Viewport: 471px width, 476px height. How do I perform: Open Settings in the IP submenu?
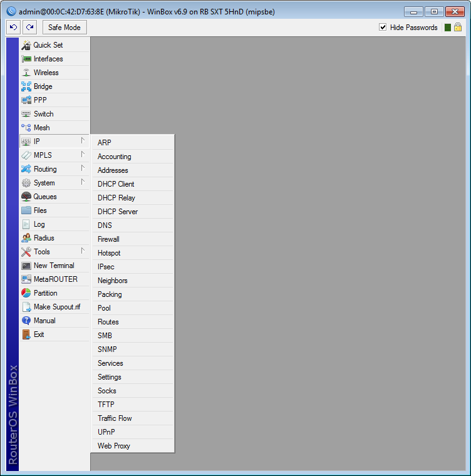tap(133, 377)
